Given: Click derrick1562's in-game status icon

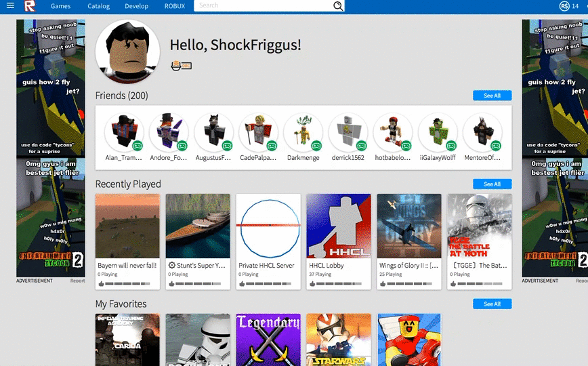Looking at the screenshot, I should tap(362, 146).
